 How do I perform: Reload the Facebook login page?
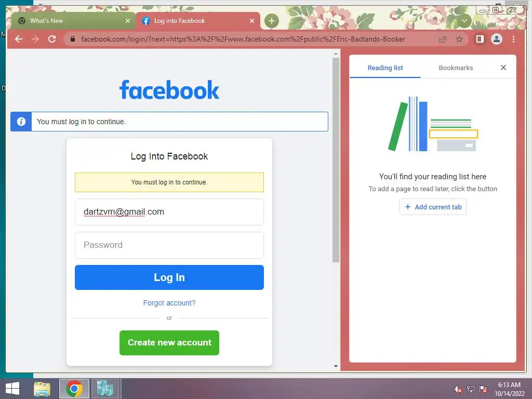(52, 39)
